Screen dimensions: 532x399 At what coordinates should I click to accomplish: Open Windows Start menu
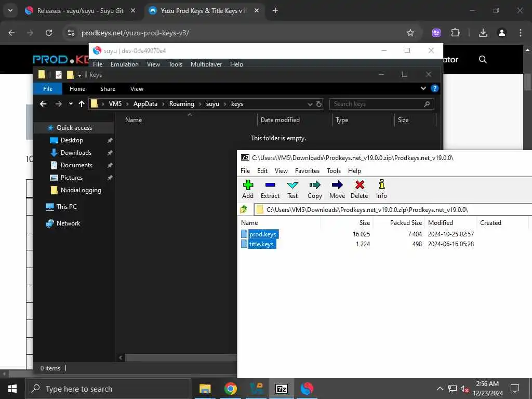click(12, 389)
